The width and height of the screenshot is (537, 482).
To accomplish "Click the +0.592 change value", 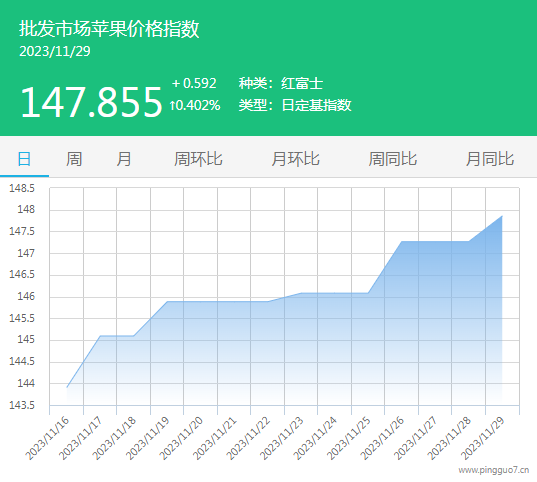I will pos(194,83).
